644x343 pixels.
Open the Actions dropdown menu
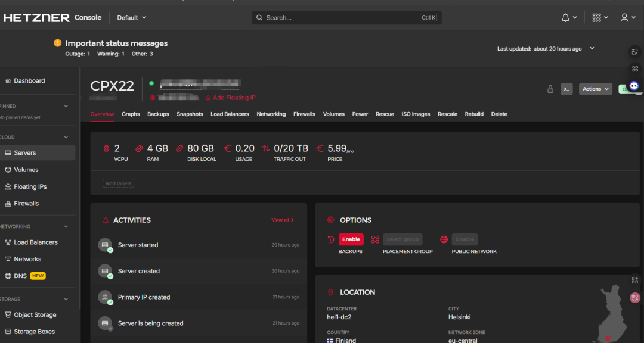pyautogui.click(x=596, y=89)
